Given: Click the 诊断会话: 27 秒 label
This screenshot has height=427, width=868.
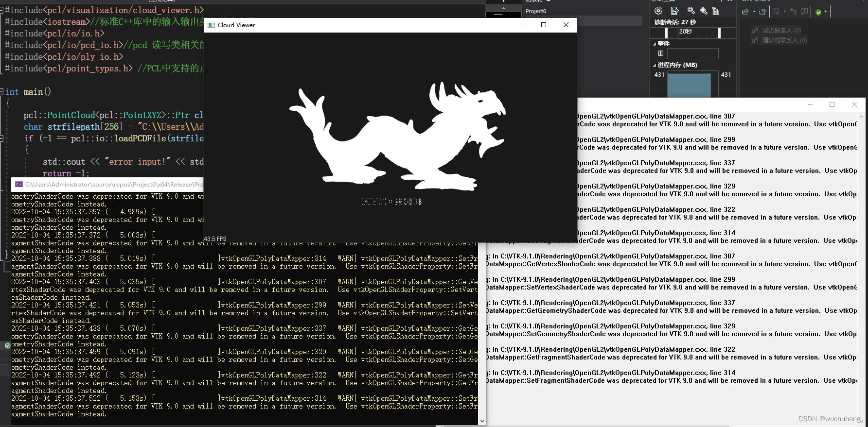Looking at the screenshot, I should [x=675, y=22].
